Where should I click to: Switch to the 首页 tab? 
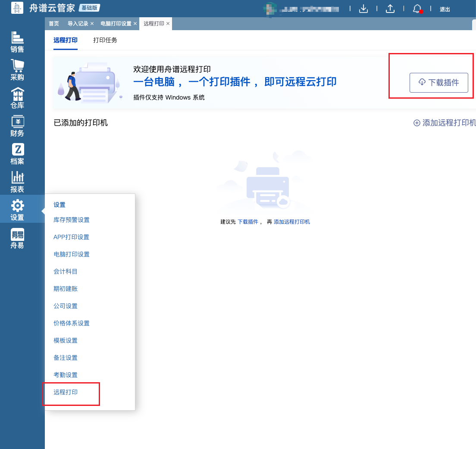click(54, 24)
